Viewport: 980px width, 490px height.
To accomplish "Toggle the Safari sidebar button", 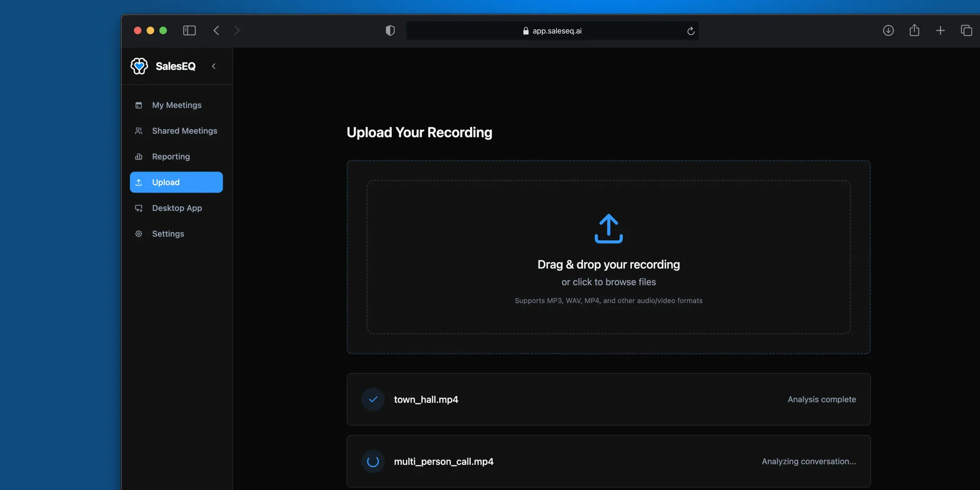I will pyautogui.click(x=189, y=31).
